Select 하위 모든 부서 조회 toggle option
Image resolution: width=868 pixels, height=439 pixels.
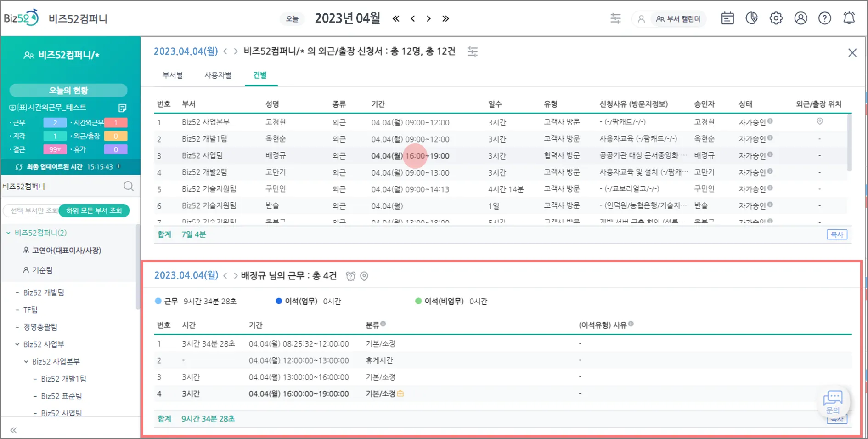click(94, 211)
